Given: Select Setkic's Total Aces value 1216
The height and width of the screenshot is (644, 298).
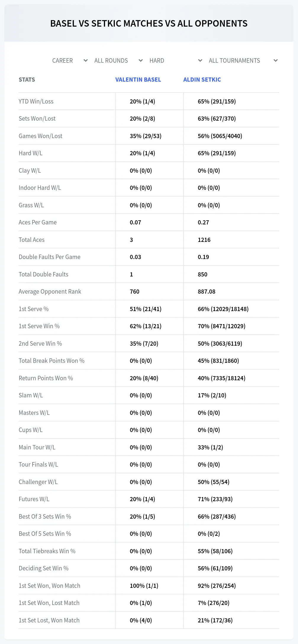Looking at the screenshot, I should pyautogui.click(x=204, y=240).
